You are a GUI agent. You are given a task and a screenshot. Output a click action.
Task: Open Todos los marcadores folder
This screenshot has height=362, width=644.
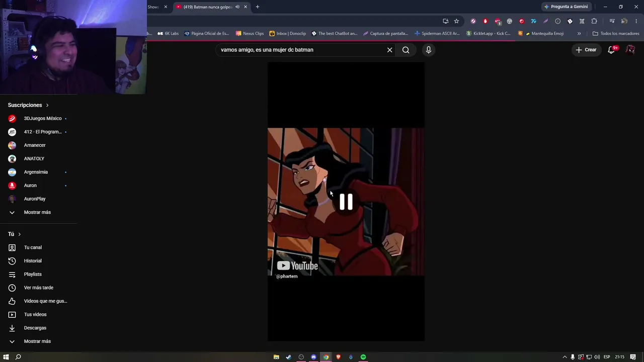[616, 34]
